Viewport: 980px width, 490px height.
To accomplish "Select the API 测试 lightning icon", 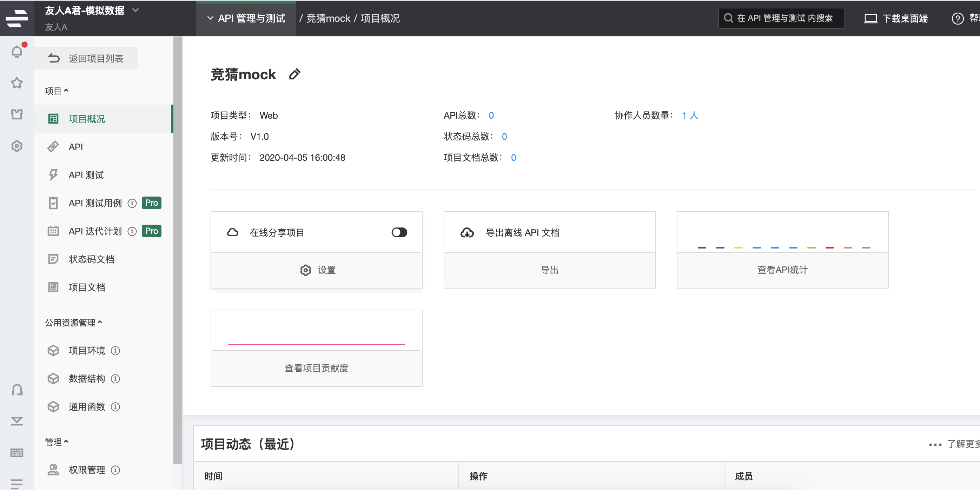I will click(x=53, y=174).
